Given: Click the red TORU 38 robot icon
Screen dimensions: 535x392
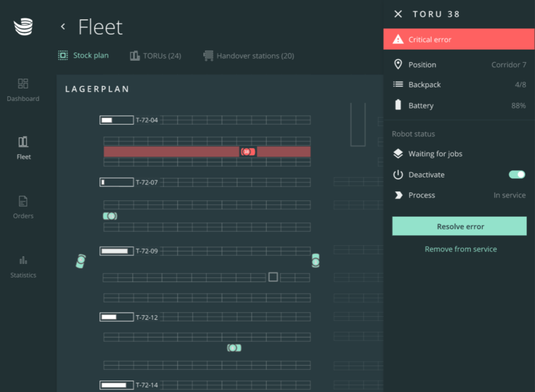Looking at the screenshot, I should coord(247,151).
